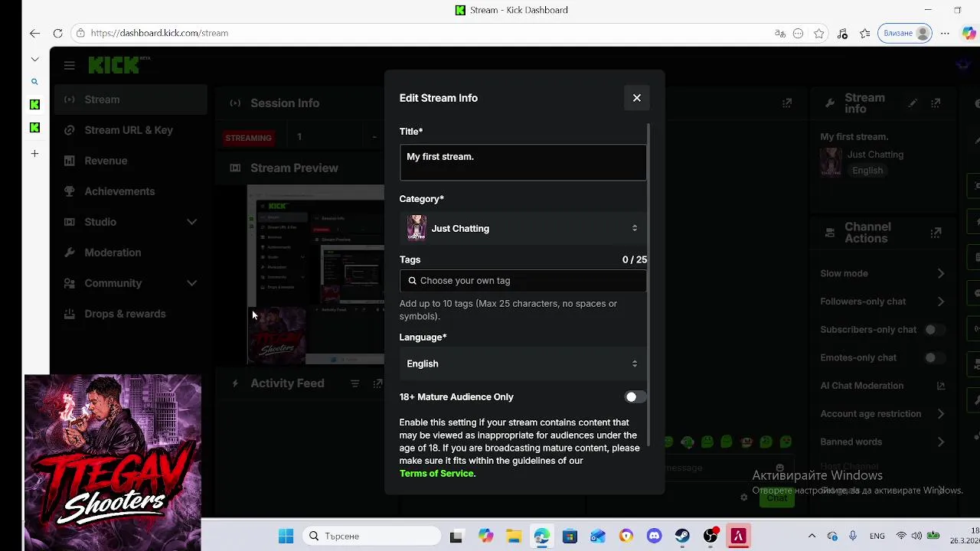Click the dialog's vertical scrollbar
The height and width of the screenshot is (551, 980).
point(648,283)
